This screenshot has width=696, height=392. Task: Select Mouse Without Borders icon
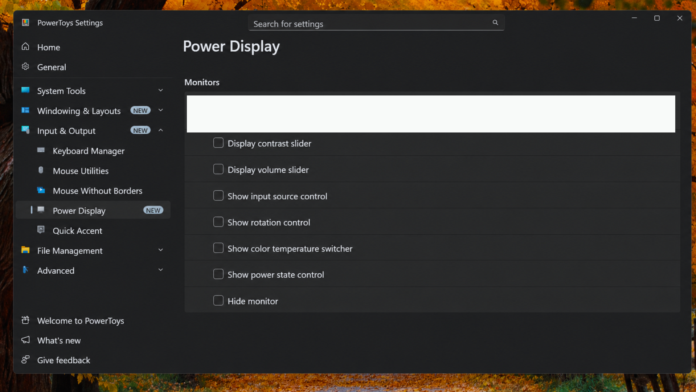tap(41, 190)
